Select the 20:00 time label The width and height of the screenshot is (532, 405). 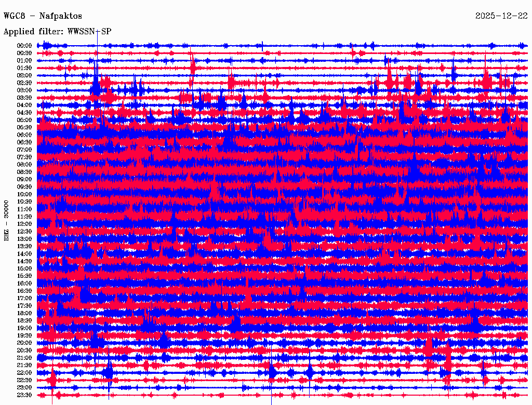[24, 343]
